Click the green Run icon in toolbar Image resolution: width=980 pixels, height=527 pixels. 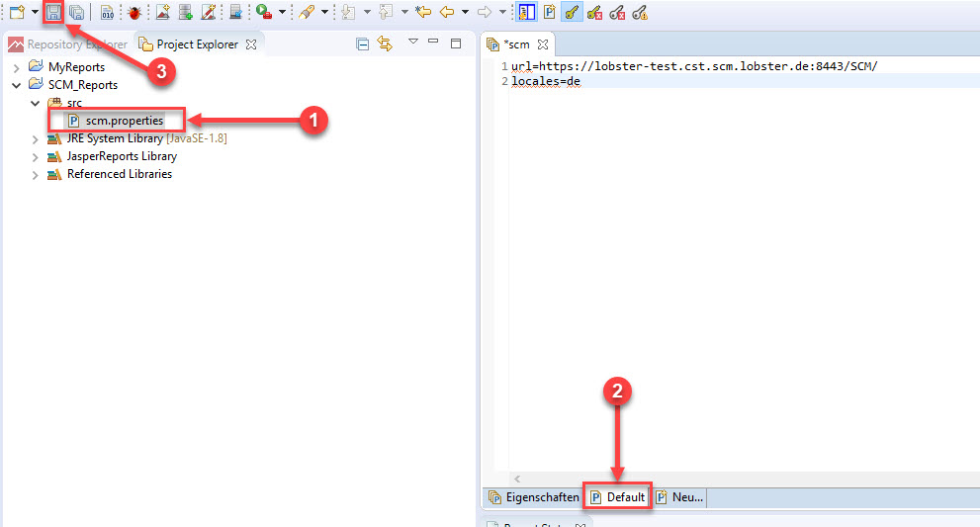pos(262,12)
